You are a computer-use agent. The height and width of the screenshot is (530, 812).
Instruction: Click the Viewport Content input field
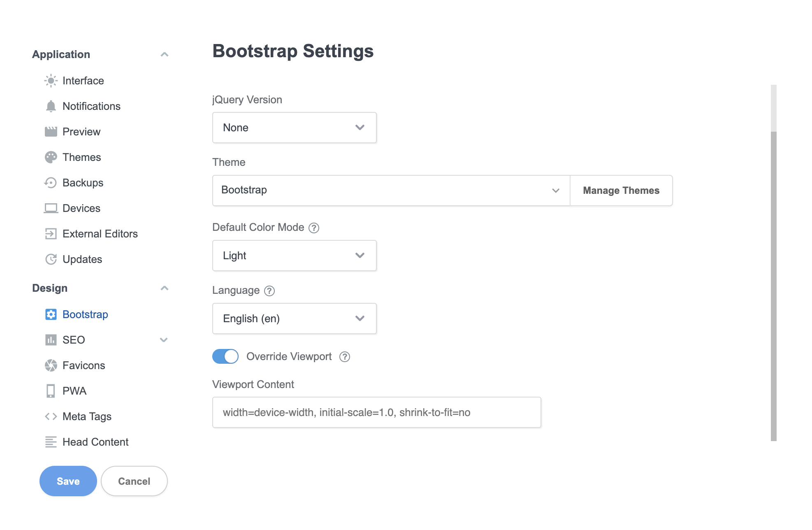(x=376, y=412)
